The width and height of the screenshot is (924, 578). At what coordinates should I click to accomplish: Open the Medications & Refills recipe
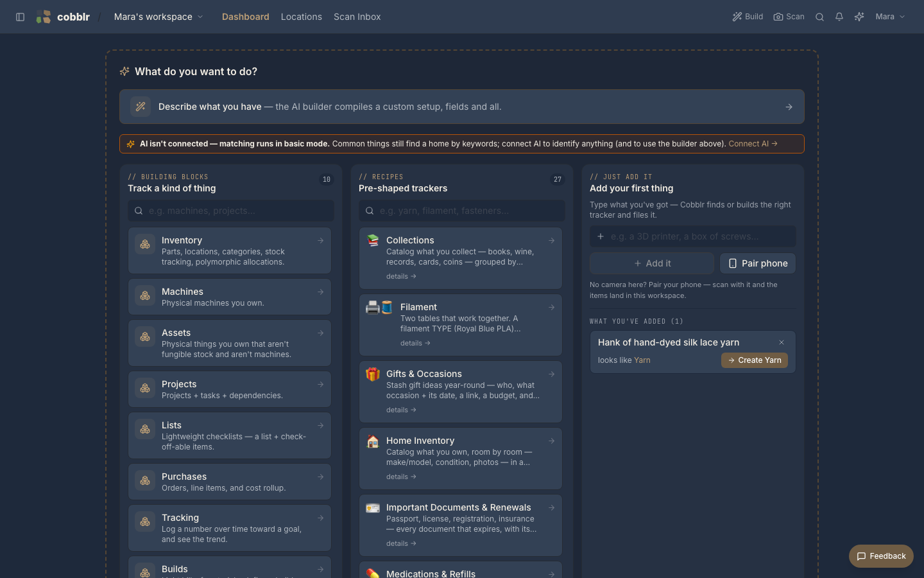coord(461,570)
